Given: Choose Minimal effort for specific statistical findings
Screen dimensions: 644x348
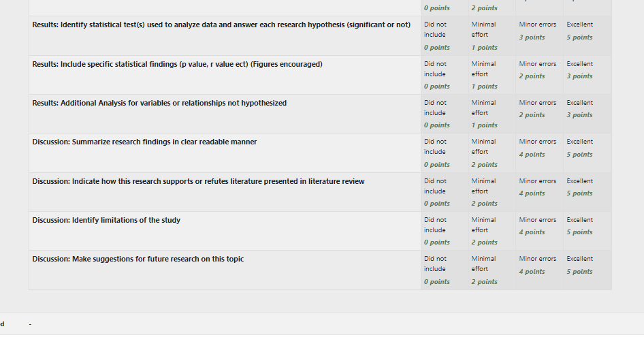Looking at the screenshot, I should 492,75.
